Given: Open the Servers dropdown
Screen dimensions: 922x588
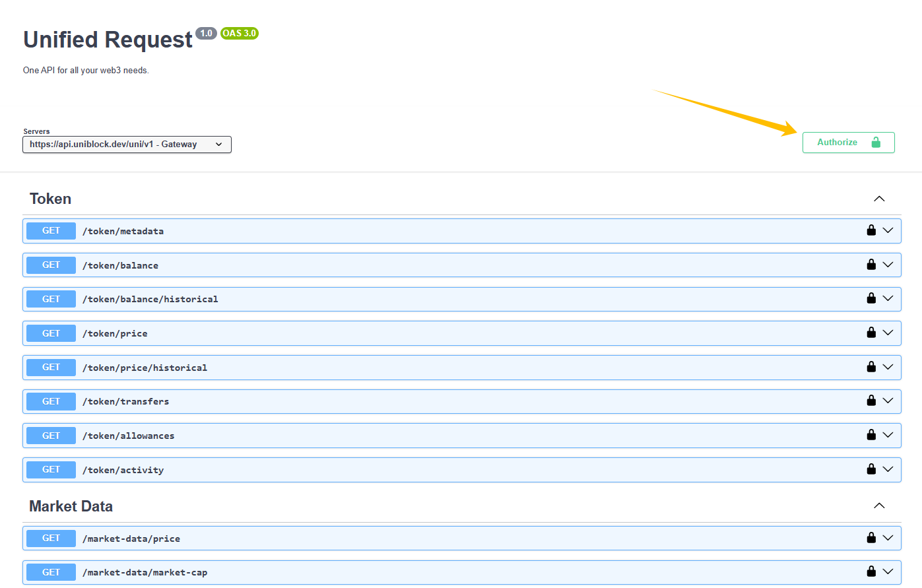Looking at the screenshot, I should (127, 145).
